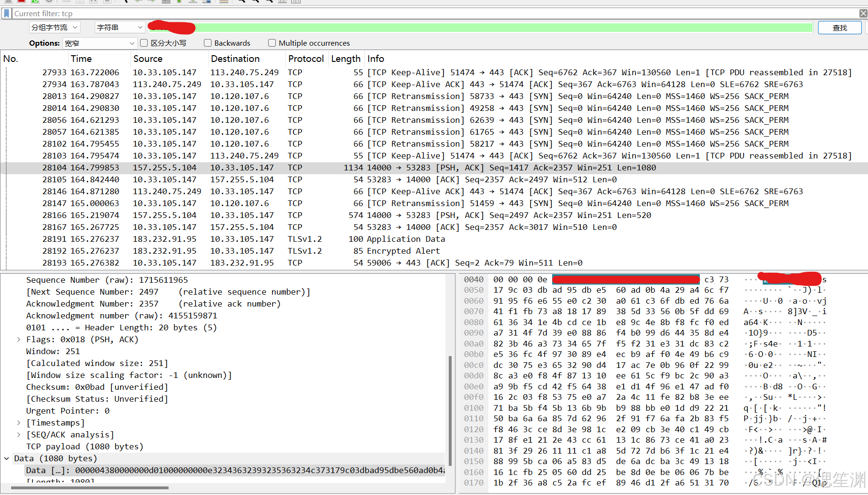Open capture options via the gear icon

(x=49, y=2)
